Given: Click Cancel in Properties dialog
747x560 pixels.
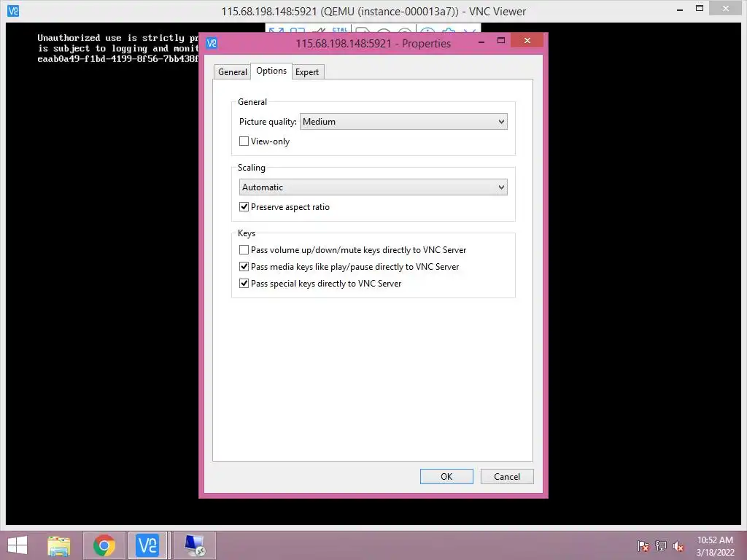Looking at the screenshot, I should (x=507, y=477).
